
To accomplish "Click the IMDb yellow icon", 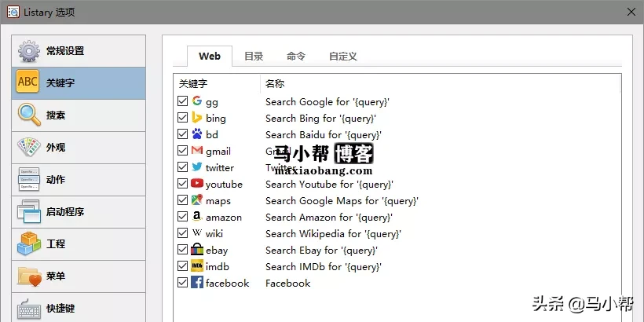I will 197,266.
